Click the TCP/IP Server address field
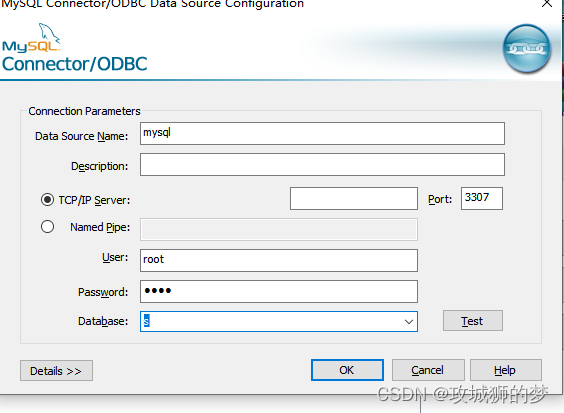This screenshot has height=413, width=564. (354, 198)
